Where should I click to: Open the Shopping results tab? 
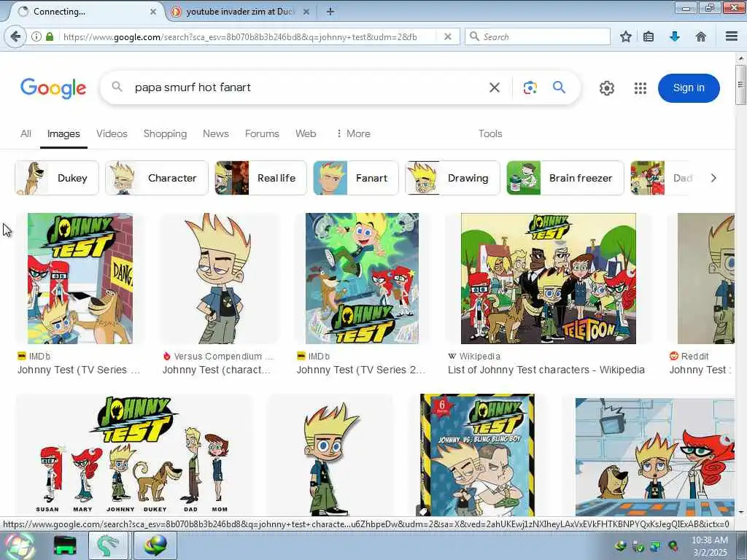pyautogui.click(x=166, y=134)
